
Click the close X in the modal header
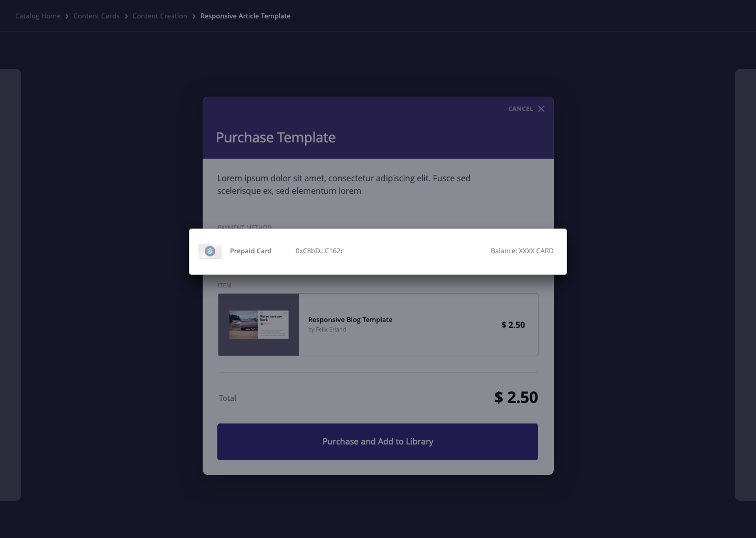click(541, 109)
